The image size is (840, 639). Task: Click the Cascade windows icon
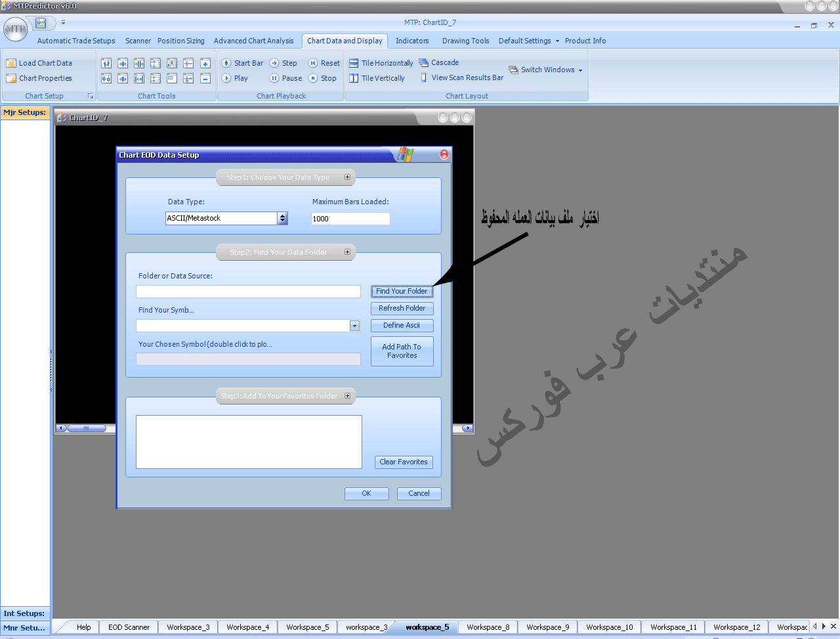[424, 62]
